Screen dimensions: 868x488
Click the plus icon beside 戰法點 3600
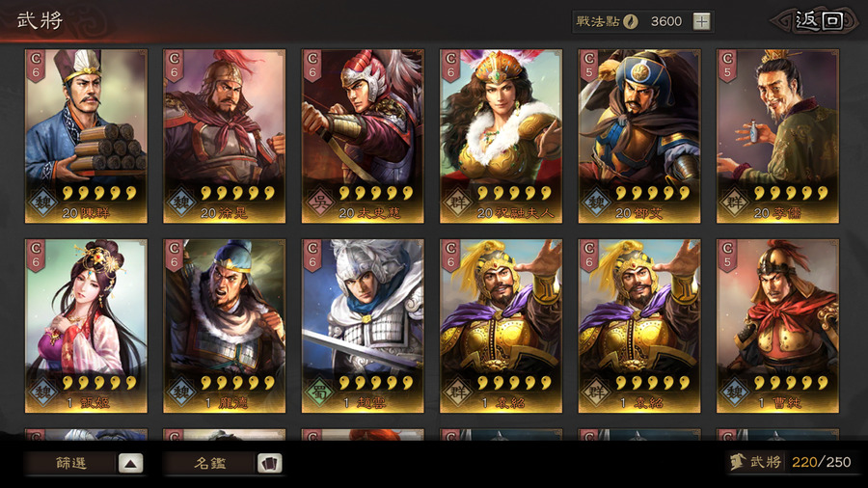coord(701,21)
